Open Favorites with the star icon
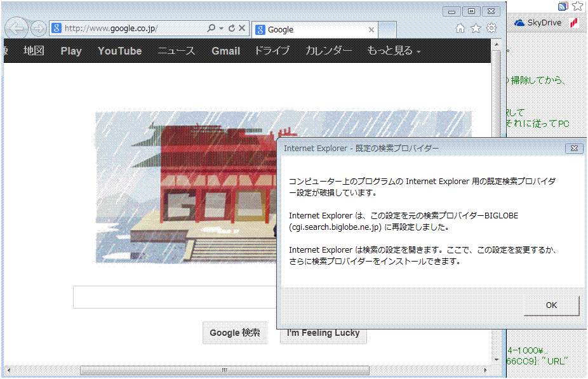This screenshot has width=588, height=379. 476,28
